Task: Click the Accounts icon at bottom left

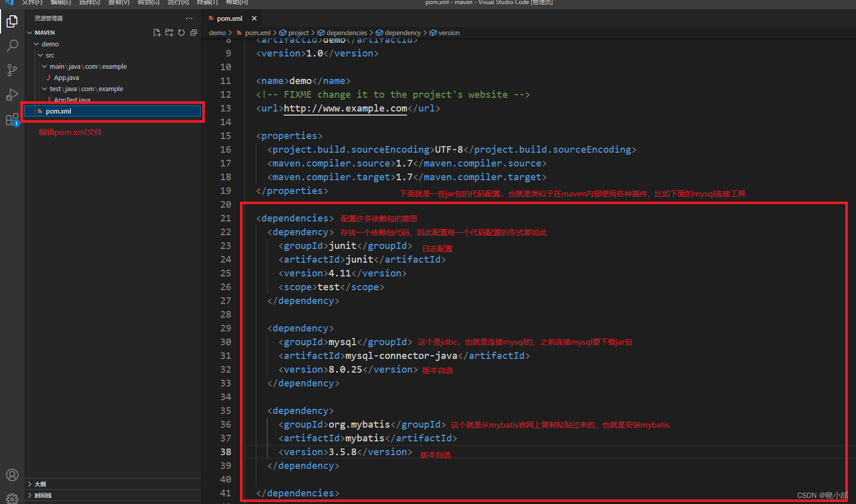Action: (x=12, y=474)
